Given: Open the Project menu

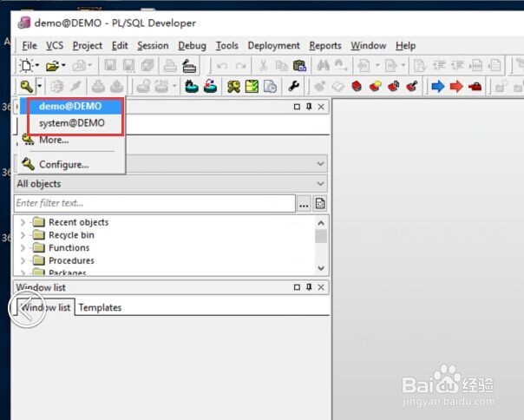Looking at the screenshot, I should (88, 45).
